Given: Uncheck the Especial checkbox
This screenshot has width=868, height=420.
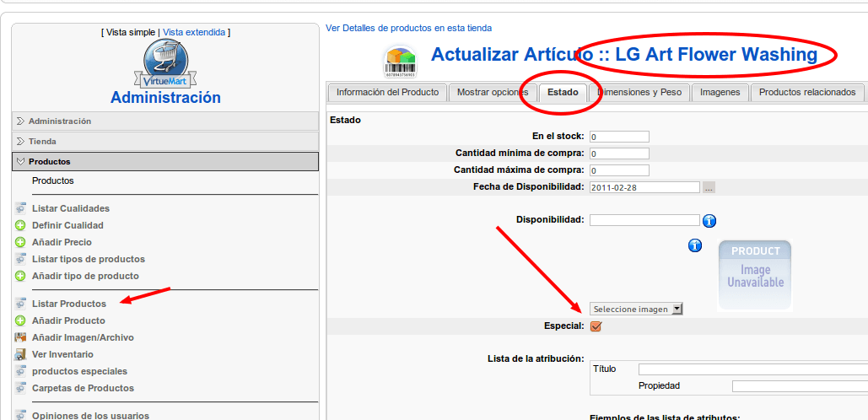Looking at the screenshot, I should coord(596,326).
